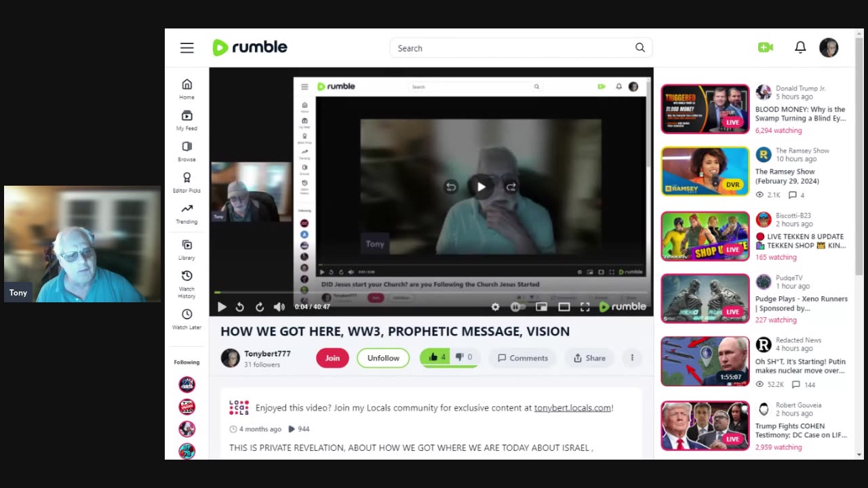Rewind the video with the back arrow

(240, 307)
